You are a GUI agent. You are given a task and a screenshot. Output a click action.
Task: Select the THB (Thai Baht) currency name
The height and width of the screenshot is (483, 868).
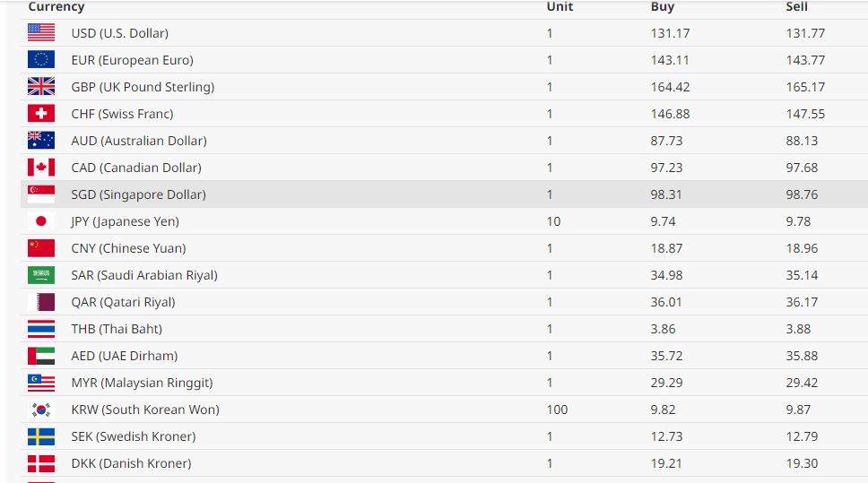pos(117,329)
